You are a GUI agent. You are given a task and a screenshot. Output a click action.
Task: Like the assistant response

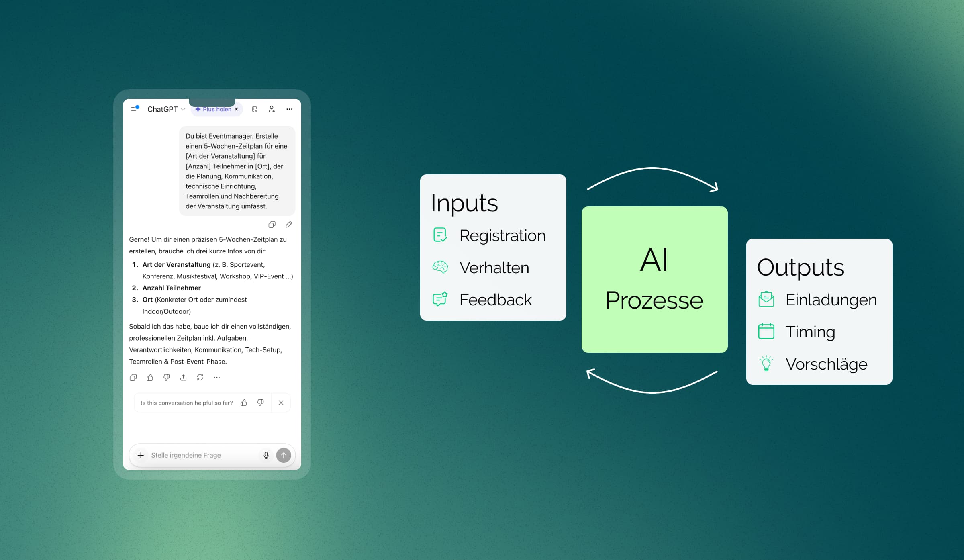click(x=150, y=377)
